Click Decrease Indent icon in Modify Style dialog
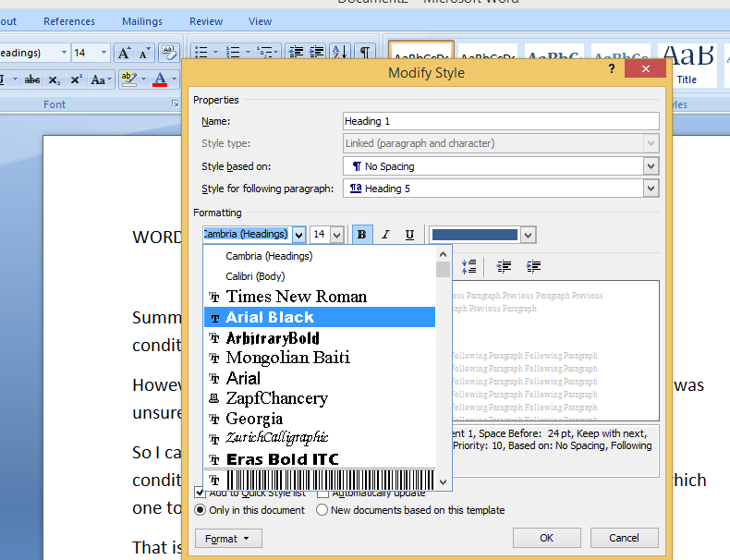730x560 pixels. [504, 266]
